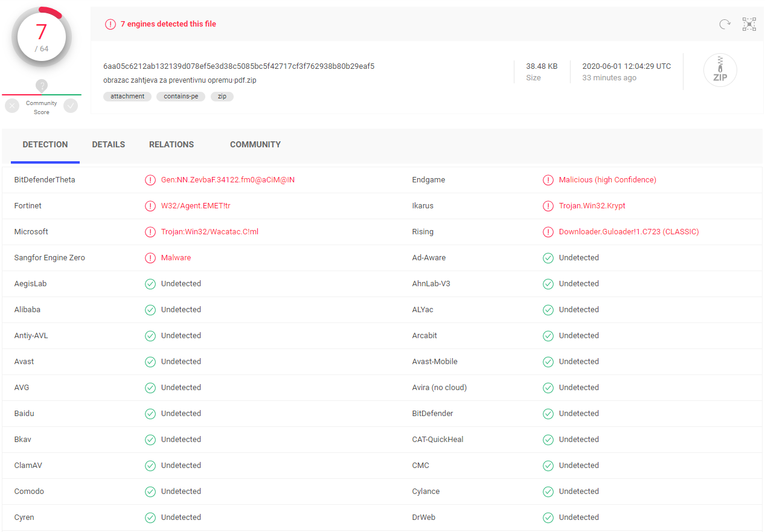Switch to the DETAILS tab
This screenshot has width=765, height=532.
point(109,145)
